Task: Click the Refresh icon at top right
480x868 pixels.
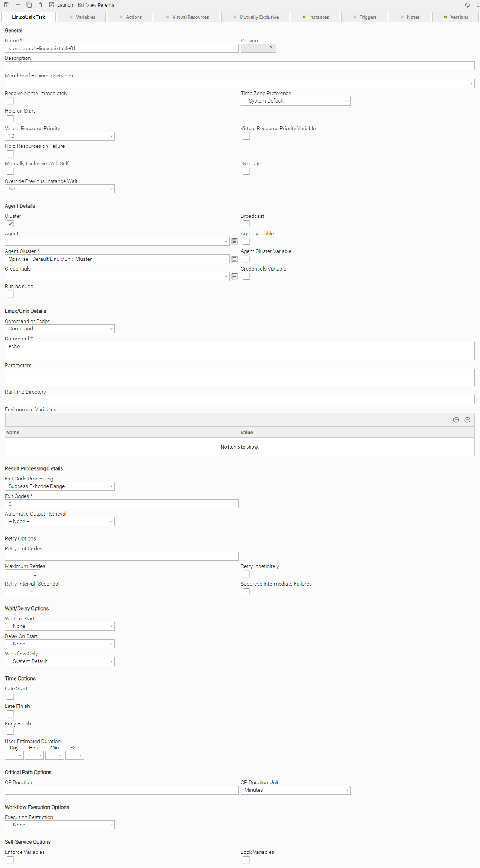Action: point(467,5)
